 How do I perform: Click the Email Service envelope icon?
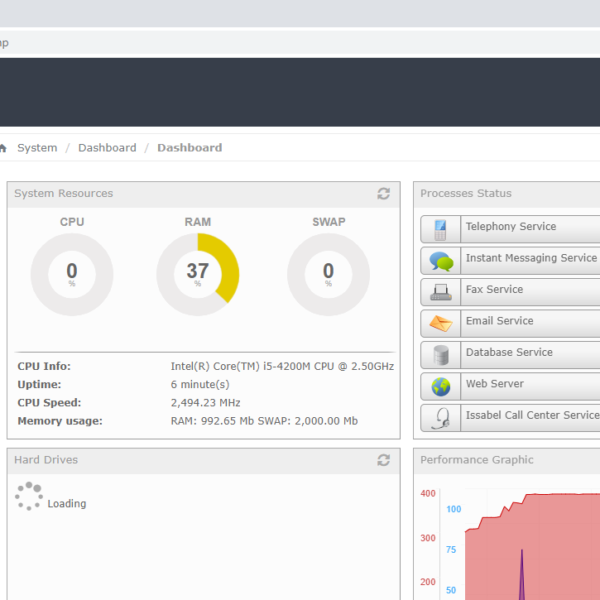pos(440,323)
